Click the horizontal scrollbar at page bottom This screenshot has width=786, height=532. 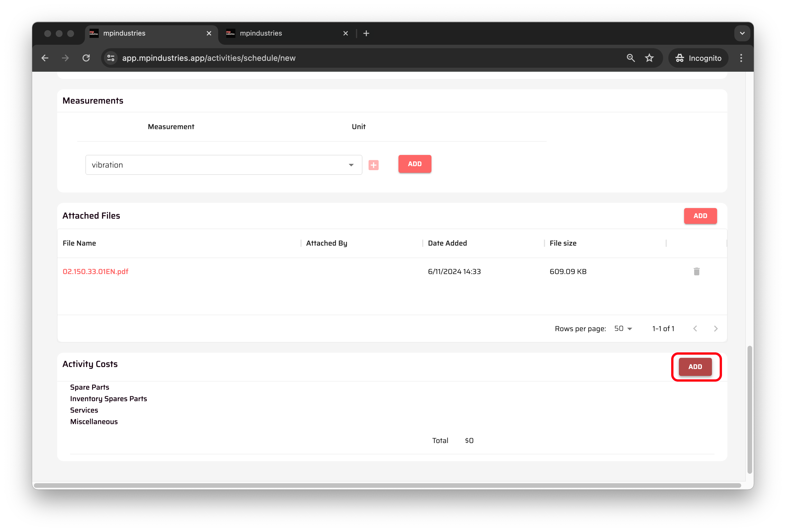387,485
